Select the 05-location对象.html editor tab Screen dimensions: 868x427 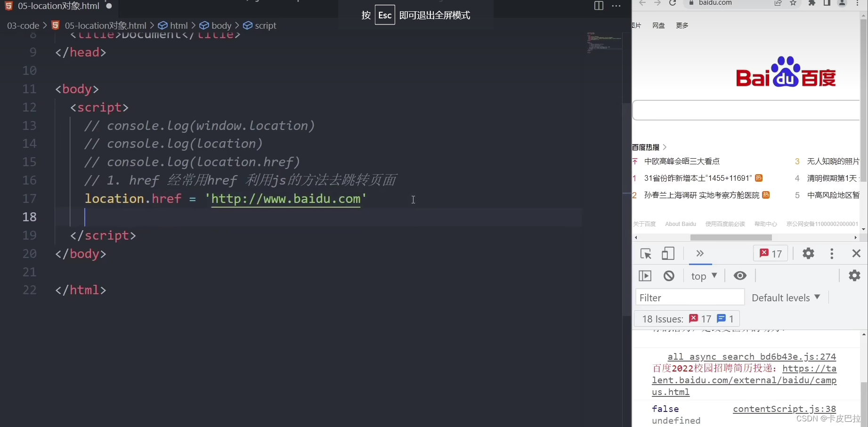pyautogui.click(x=59, y=6)
